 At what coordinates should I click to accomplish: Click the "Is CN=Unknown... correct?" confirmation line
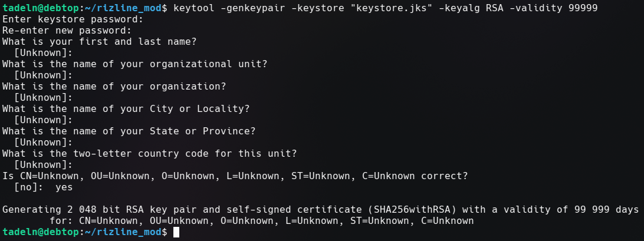point(235,176)
